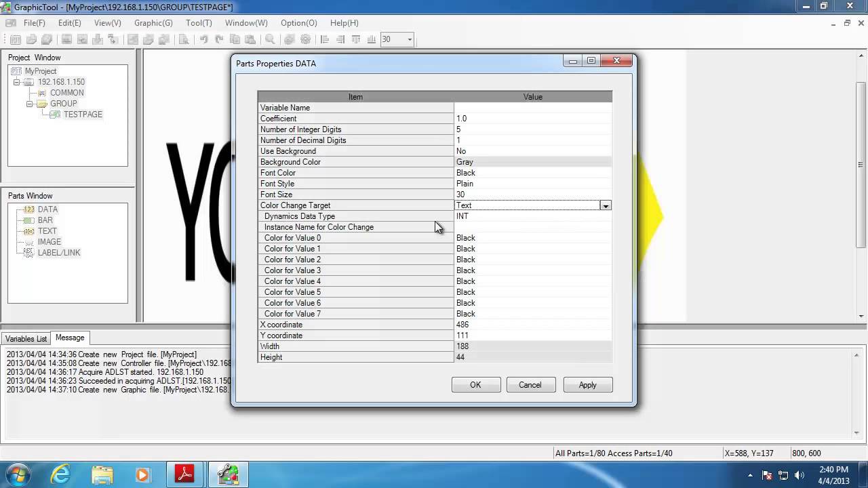Screen dimensions: 868x488
Task: Select the BAR part in Parts Window
Action: pos(45,220)
